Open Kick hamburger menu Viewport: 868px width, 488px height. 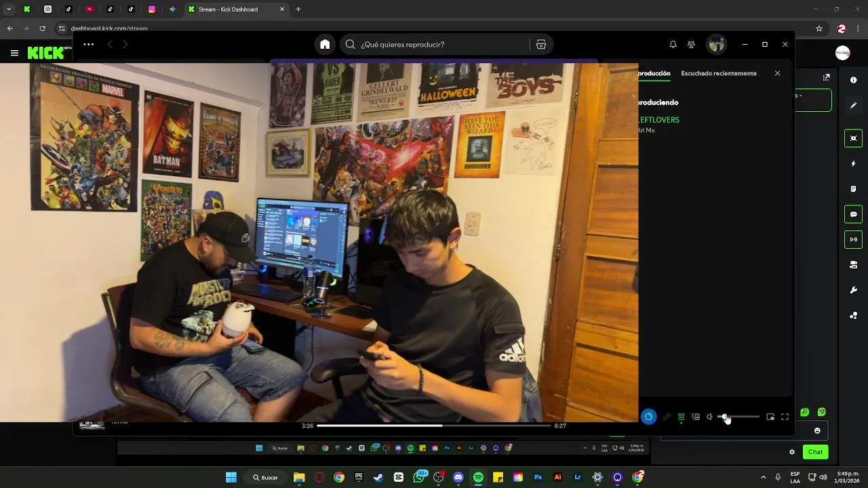(14, 53)
